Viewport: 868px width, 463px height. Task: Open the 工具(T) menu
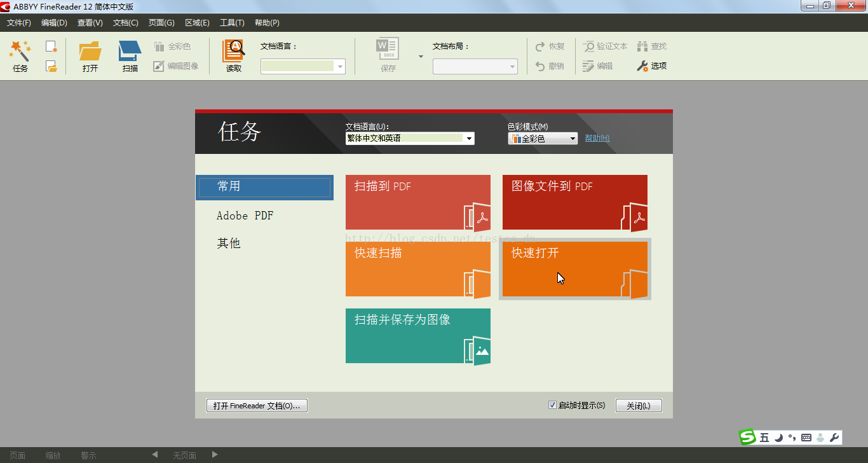coord(232,23)
